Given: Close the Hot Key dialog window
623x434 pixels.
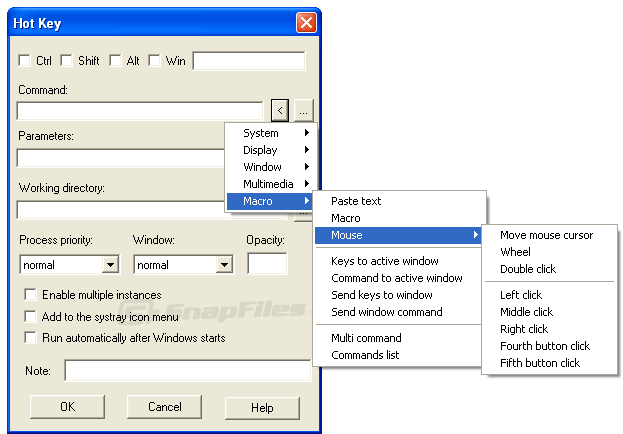Looking at the screenshot, I should (x=305, y=21).
